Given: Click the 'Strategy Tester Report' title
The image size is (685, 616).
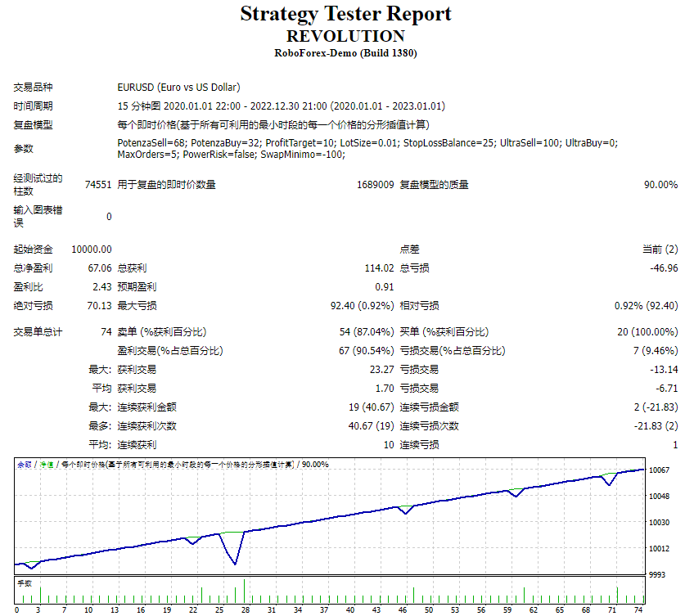Looking at the screenshot, I should (x=345, y=14).
